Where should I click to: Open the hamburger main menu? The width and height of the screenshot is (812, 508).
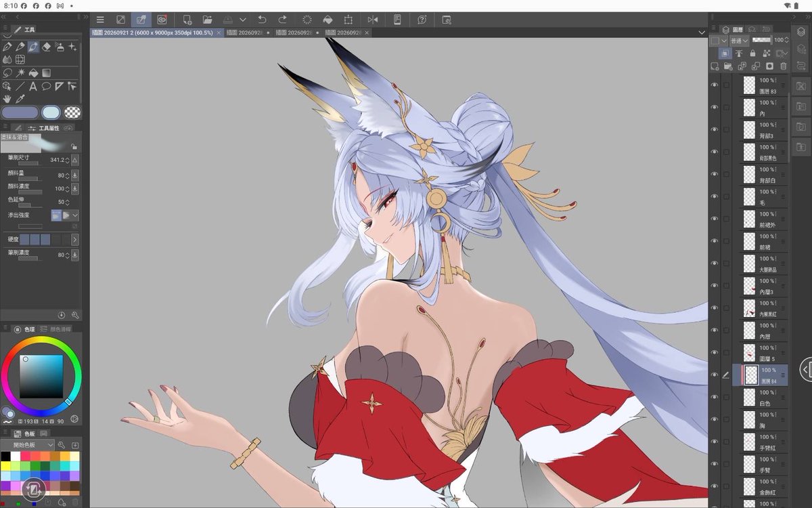click(x=100, y=20)
